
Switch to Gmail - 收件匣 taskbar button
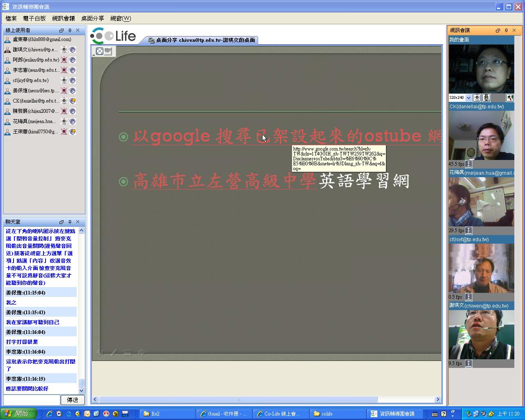click(224, 414)
